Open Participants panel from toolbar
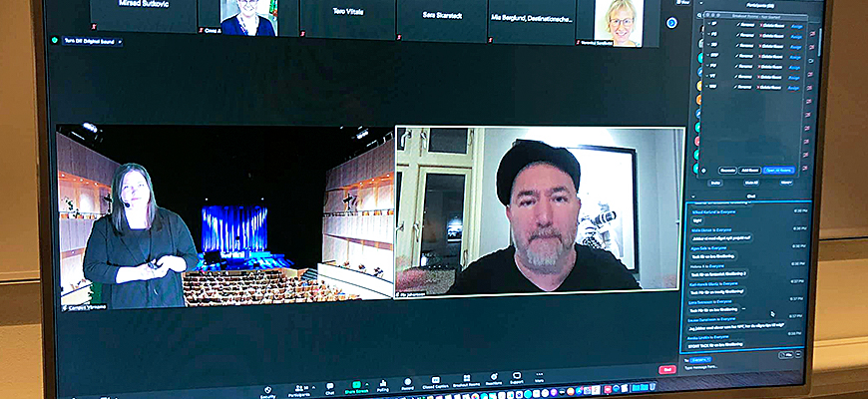The image size is (868, 399). pos(298,389)
